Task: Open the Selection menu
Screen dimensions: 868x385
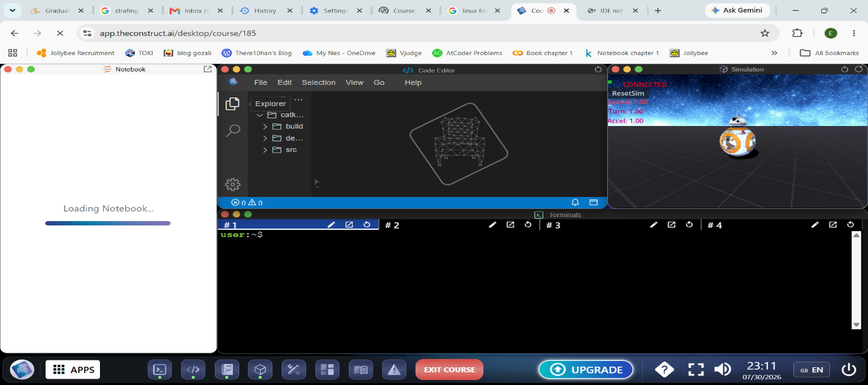Action: (x=318, y=82)
